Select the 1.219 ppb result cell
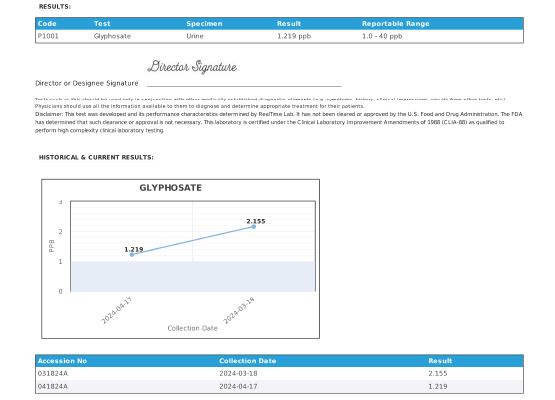This screenshot has height=400, width=555. pos(294,36)
